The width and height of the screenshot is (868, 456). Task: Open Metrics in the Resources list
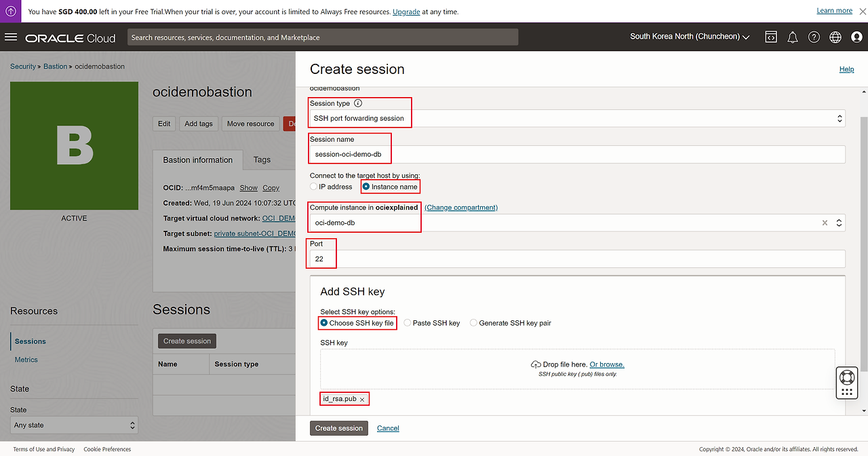pos(26,360)
